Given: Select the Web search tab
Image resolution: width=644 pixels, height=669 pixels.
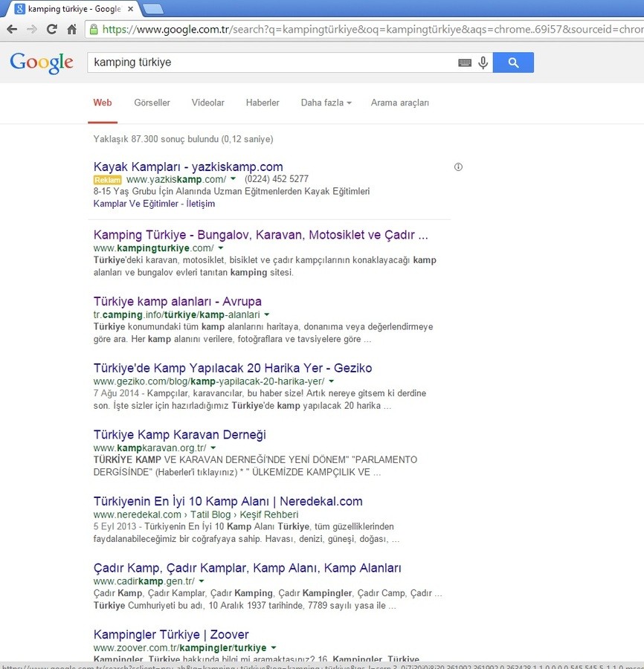Looking at the screenshot, I should click(103, 103).
